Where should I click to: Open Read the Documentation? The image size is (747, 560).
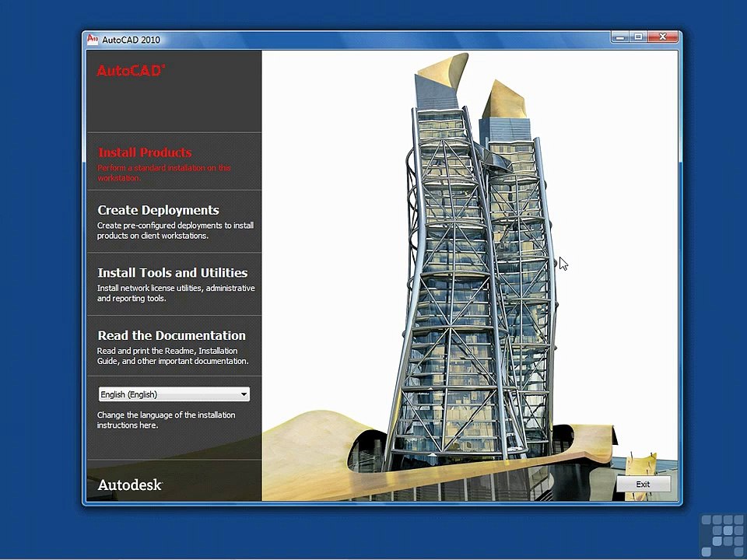coord(171,335)
